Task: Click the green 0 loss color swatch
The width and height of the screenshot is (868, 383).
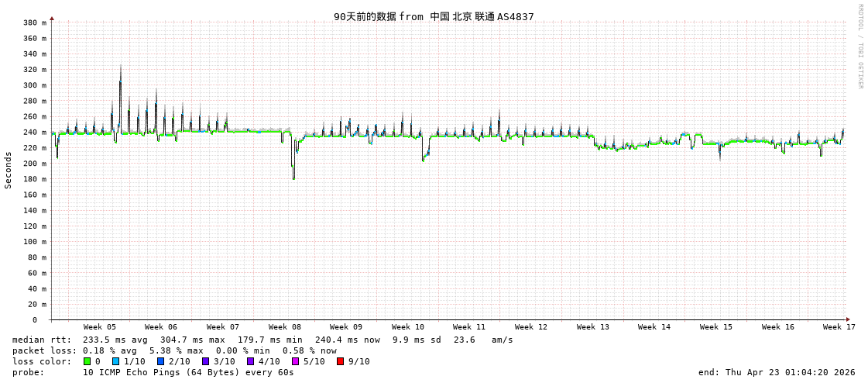Action: 87,361
